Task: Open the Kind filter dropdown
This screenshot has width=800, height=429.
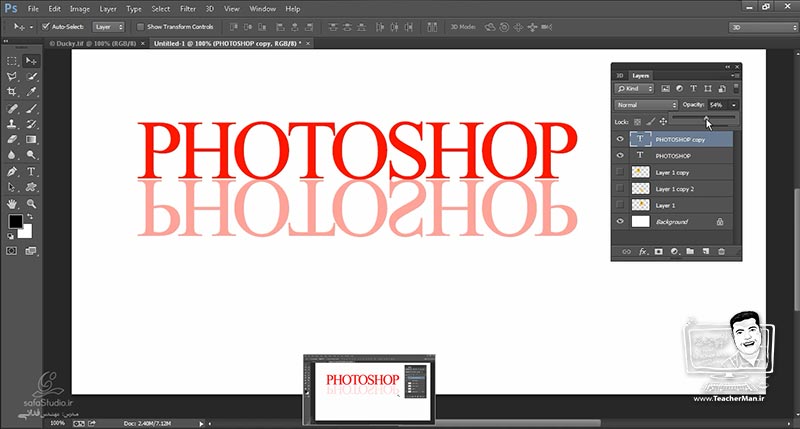Action: (x=635, y=89)
